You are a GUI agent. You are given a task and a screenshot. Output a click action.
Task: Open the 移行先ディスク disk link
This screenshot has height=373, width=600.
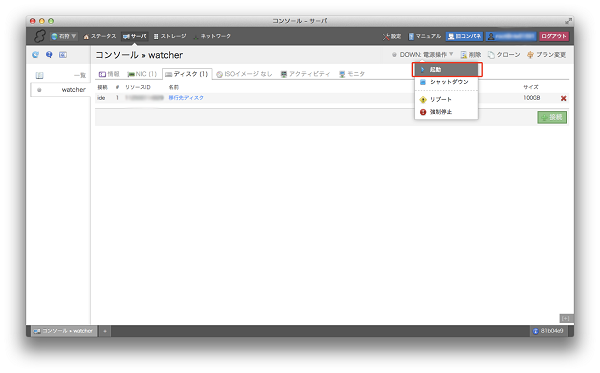(x=186, y=98)
